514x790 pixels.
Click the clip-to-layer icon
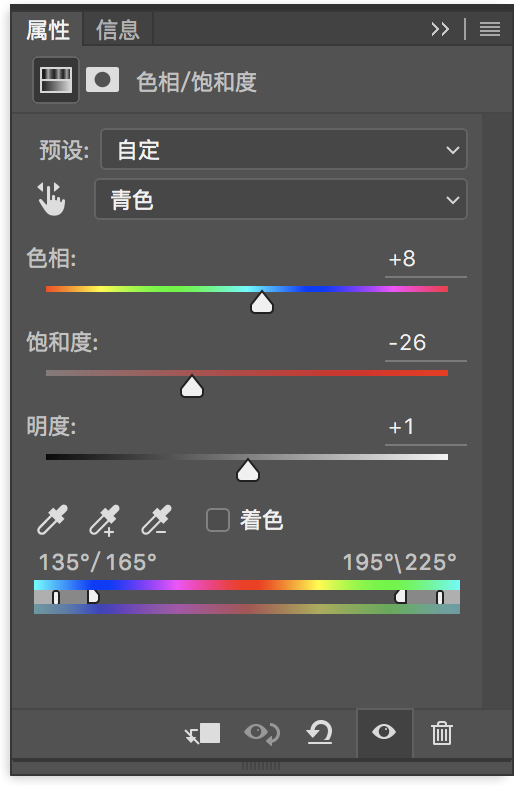tap(203, 733)
